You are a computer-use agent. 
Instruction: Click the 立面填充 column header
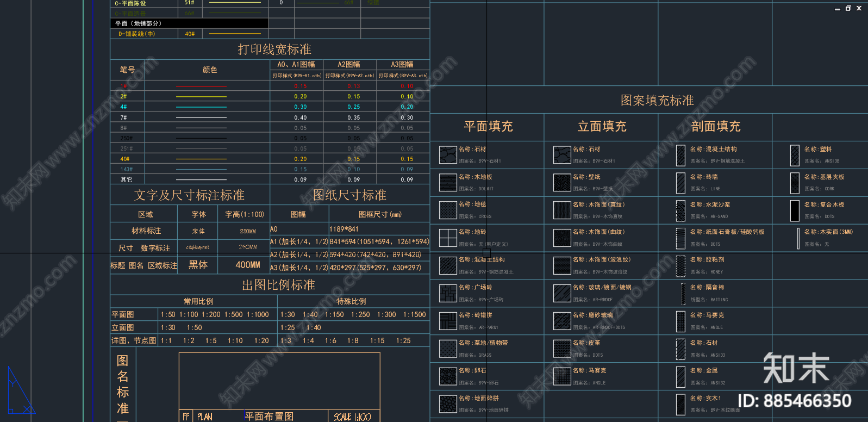602,127
